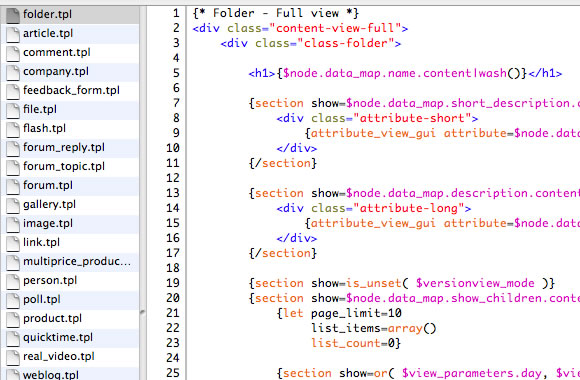The image size is (580, 380).
Task: Select feedback_form.tpl file name
Action: click(71, 90)
